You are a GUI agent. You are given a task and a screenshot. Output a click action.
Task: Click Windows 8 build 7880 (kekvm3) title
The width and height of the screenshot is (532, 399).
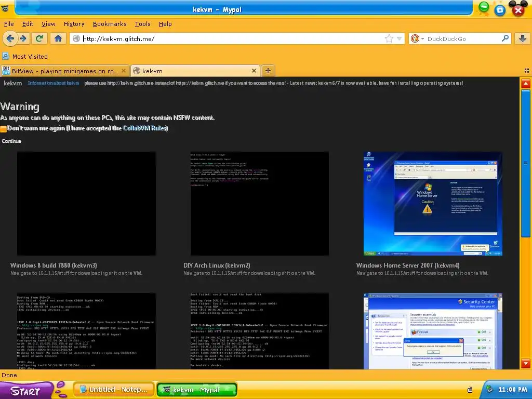pyautogui.click(x=54, y=265)
